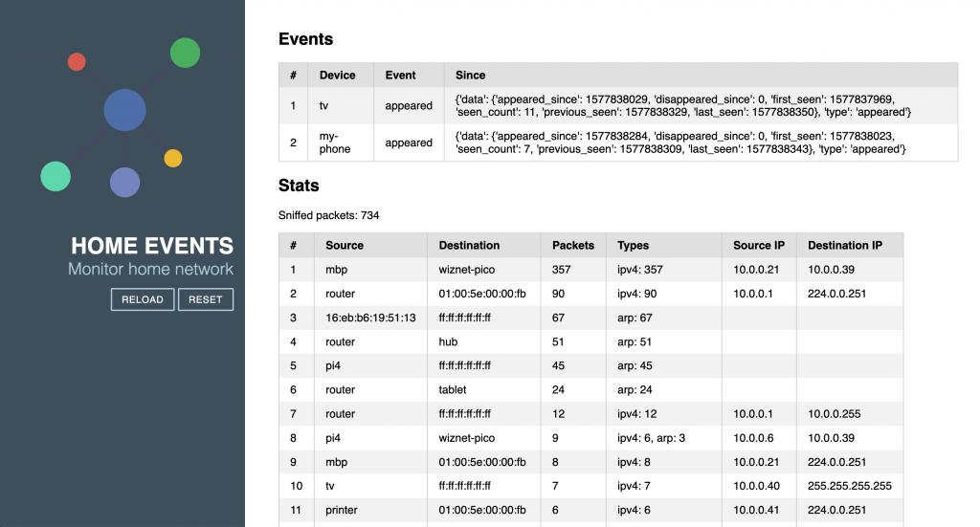Click 'Sniffed packets: 734' text
The width and height of the screenshot is (980, 527).
[329, 215]
